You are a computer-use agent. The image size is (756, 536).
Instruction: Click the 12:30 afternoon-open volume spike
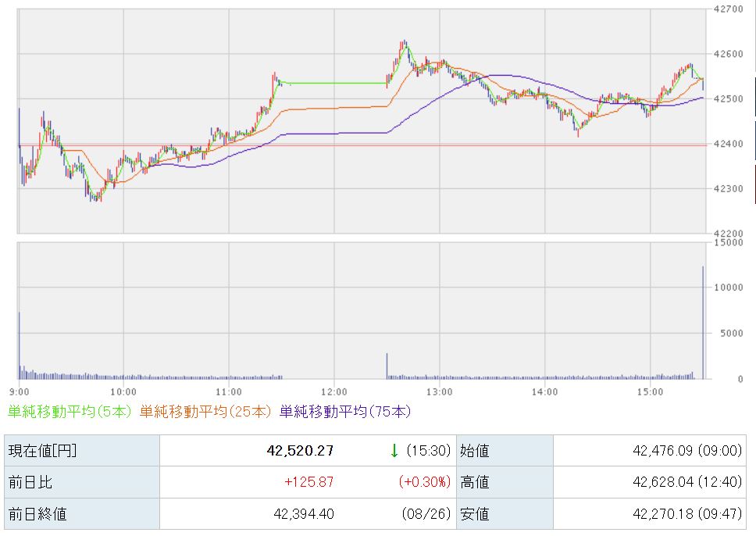tap(387, 366)
